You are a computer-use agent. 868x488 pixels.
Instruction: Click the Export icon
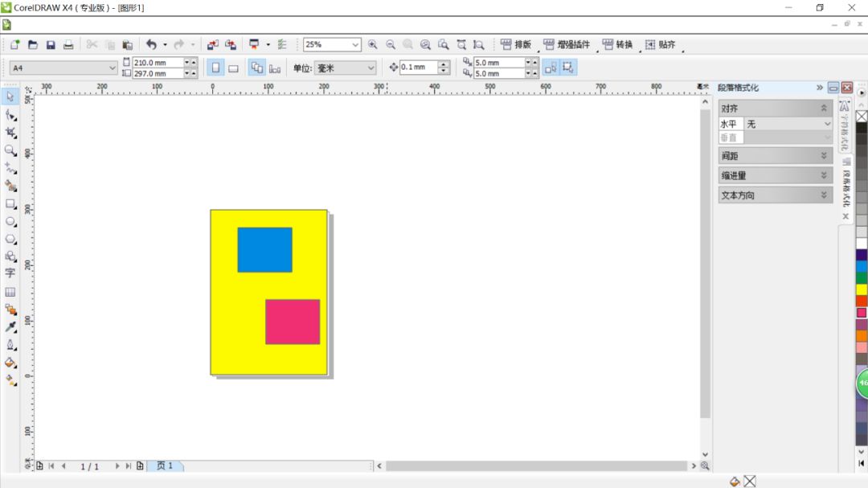pos(231,44)
